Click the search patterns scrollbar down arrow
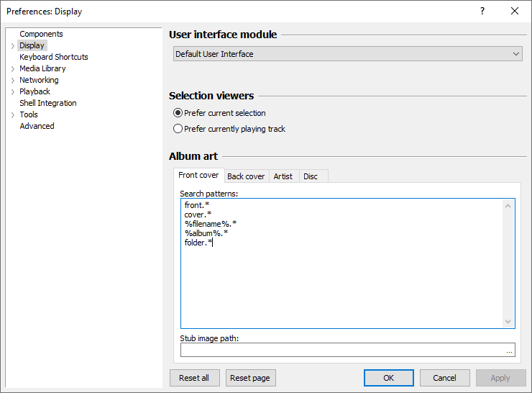The height and width of the screenshot is (393, 532). 509,322
